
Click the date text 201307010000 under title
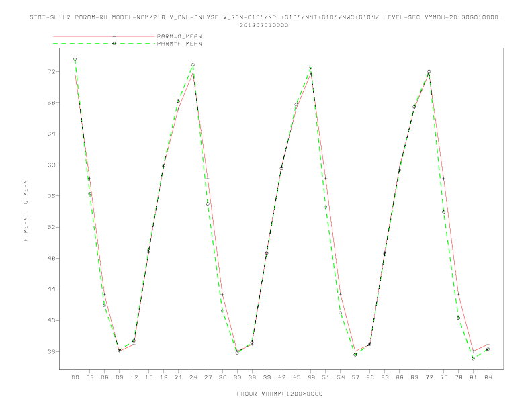pyautogui.click(x=264, y=25)
